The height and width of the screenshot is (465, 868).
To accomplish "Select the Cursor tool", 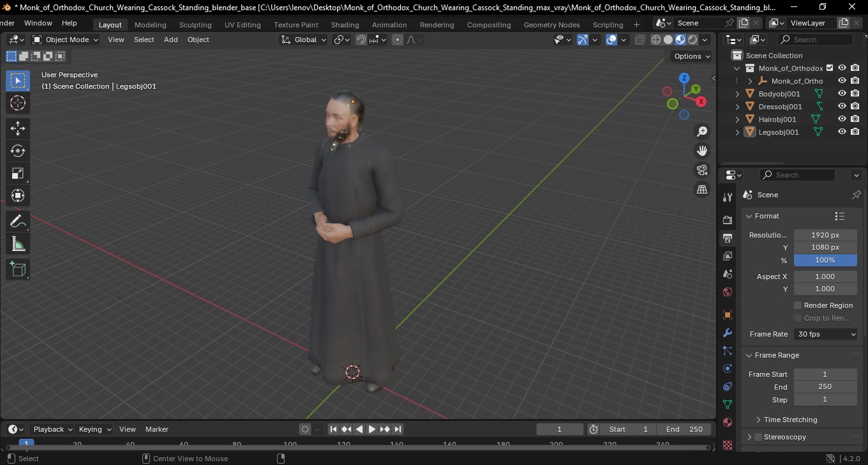I will pyautogui.click(x=18, y=103).
